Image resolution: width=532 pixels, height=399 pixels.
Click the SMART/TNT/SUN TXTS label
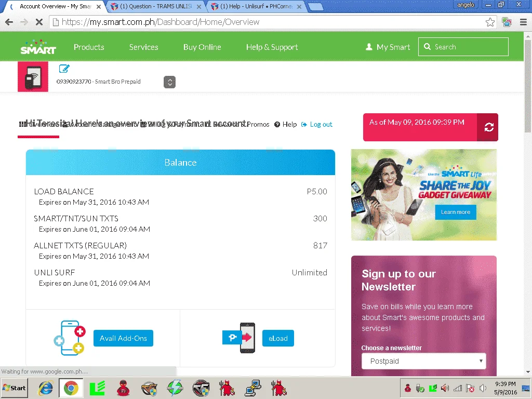76,219
